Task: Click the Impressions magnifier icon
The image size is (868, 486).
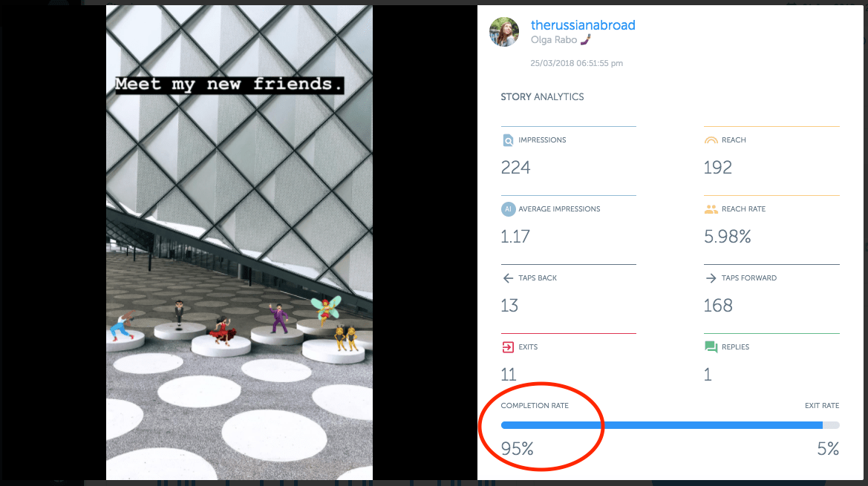Action: 508,140
